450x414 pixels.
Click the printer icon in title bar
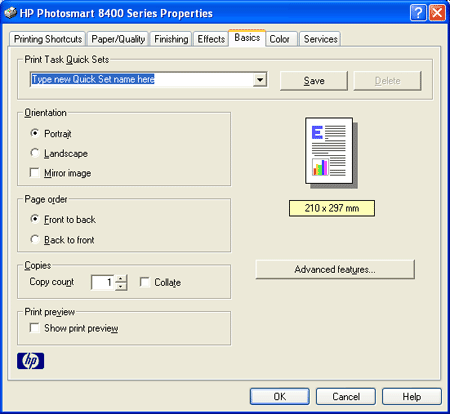pyautogui.click(x=10, y=13)
